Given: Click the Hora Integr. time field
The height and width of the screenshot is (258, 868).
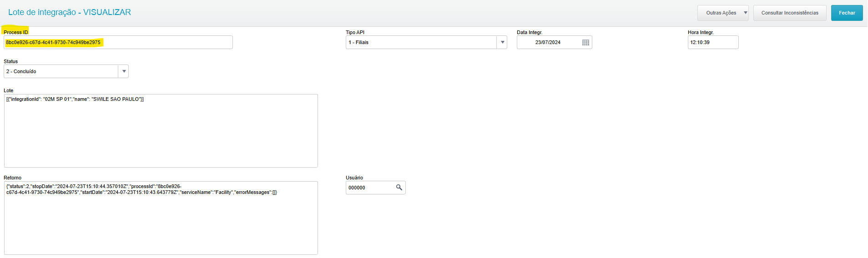Looking at the screenshot, I should pos(712,42).
